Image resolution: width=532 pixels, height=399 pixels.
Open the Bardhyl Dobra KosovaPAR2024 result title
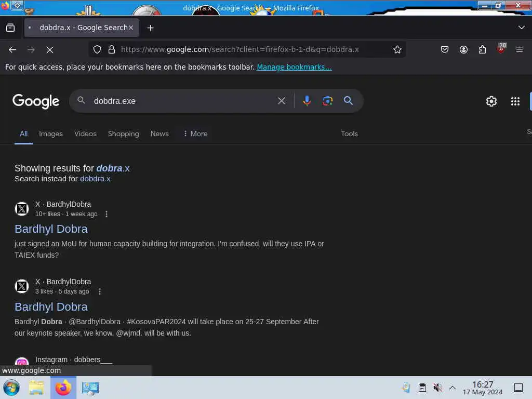click(51, 307)
